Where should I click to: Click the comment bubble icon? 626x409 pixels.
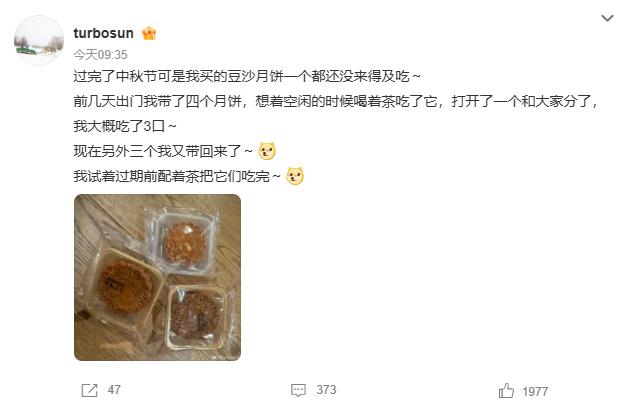298,390
